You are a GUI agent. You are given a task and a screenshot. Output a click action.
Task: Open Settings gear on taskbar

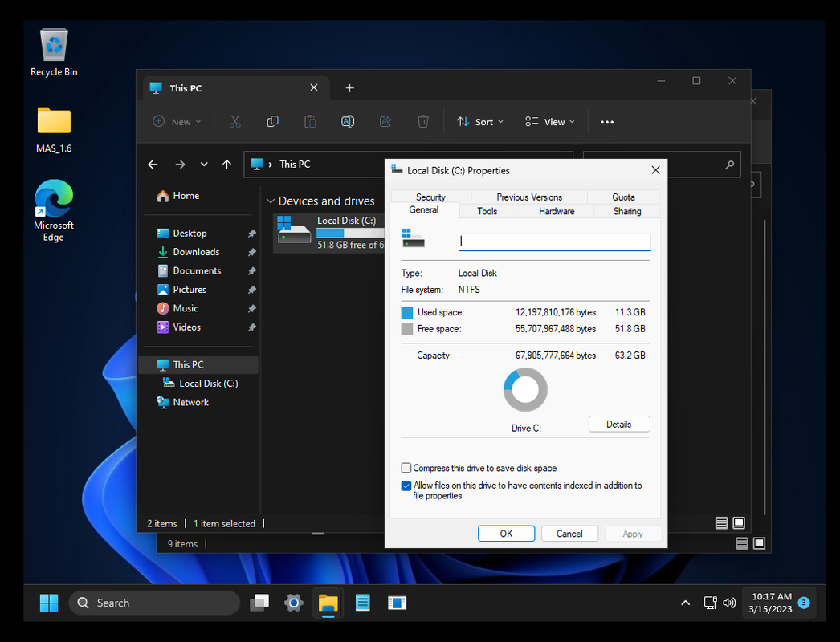tap(294, 603)
